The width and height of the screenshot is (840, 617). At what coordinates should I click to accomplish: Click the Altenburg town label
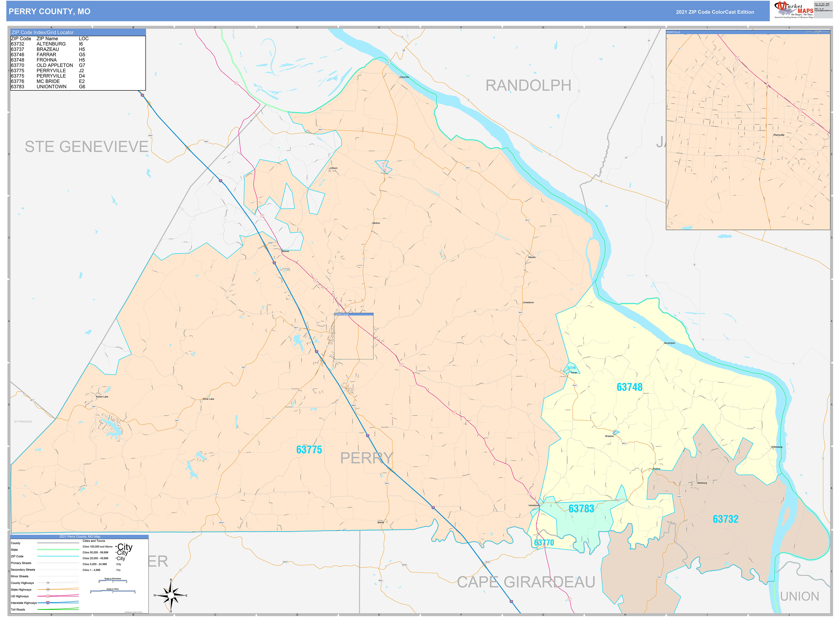coord(701,483)
